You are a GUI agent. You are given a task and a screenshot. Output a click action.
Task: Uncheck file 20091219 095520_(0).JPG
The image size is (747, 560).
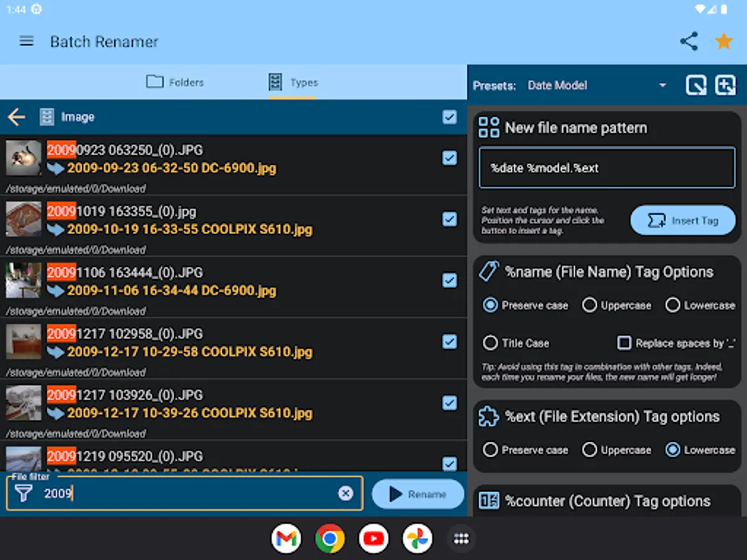pyautogui.click(x=449, y=464)
